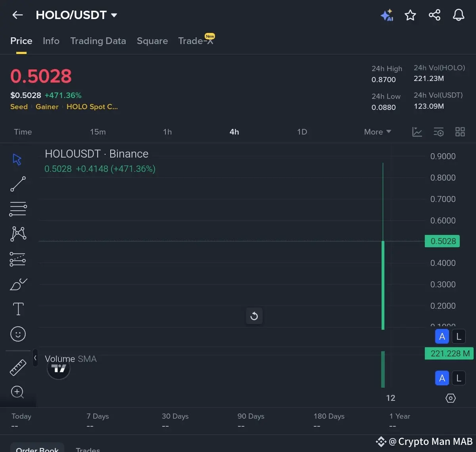This screenshot has width=476, height=452.
Task: Click the green volume bar
Action: click(x=383, y=369)
